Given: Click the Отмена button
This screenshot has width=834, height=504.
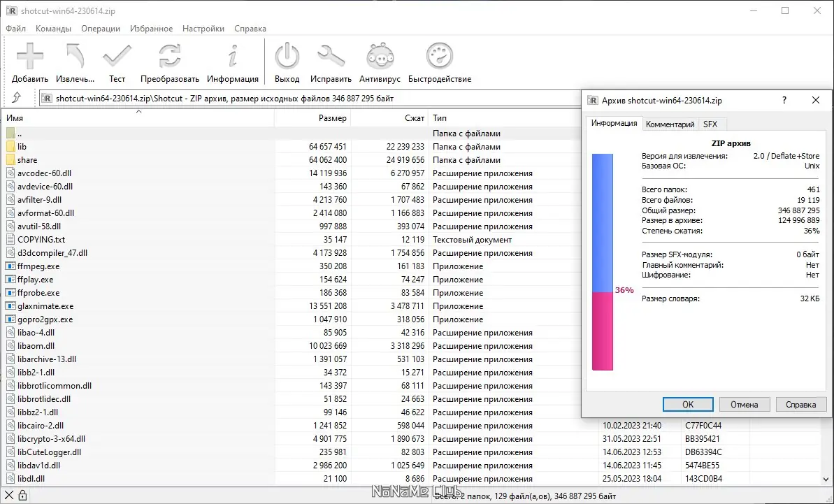Looking at the screenshot, I should point(744,405).
